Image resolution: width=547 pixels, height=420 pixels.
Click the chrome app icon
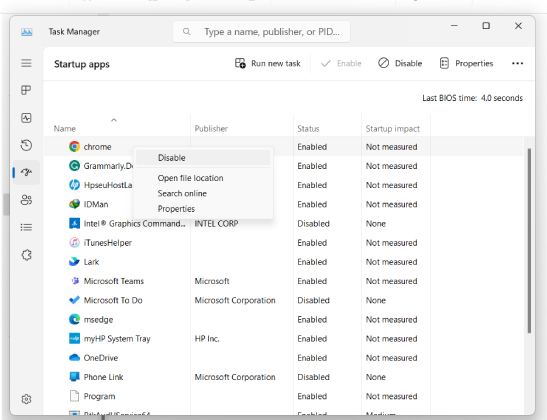click(x=74, y=147)
